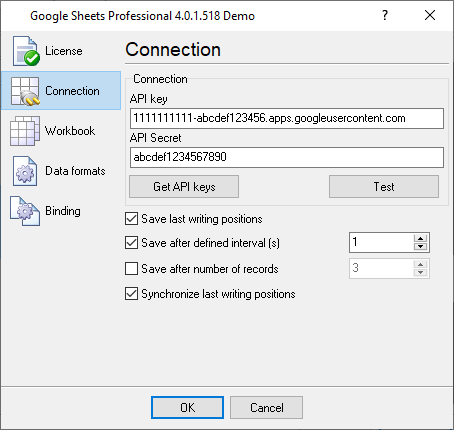
Task: Click the Get API keys button
Action: [x=184, y=187]
